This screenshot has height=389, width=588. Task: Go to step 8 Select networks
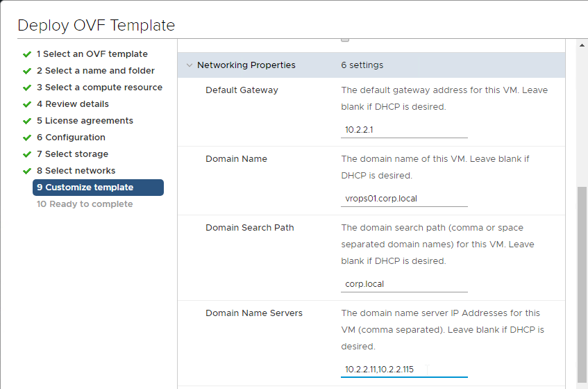coord(76,171)
